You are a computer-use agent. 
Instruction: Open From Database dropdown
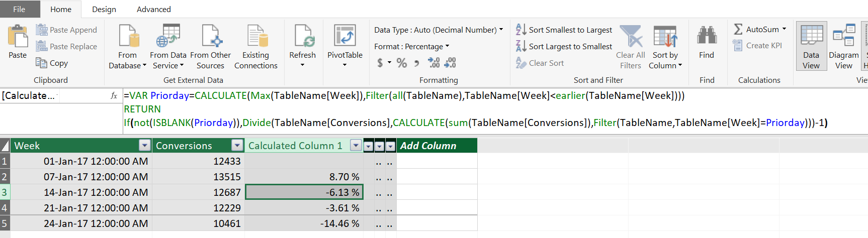click(128, 47)
